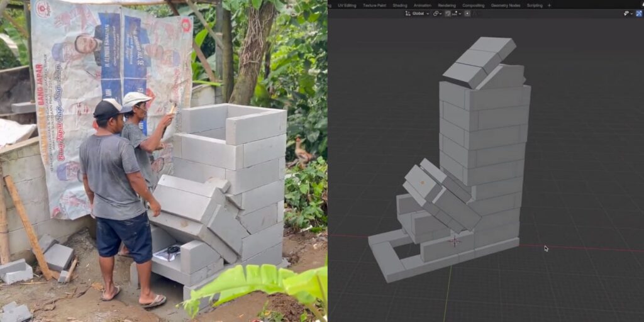This screenshot has width=644, height=322.
Task: Switch to the Scripting workspace tab
Action: click(535, 5)
